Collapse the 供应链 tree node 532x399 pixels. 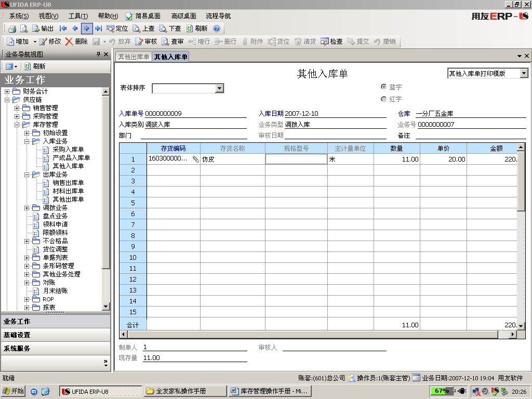[x=7, y=100]
